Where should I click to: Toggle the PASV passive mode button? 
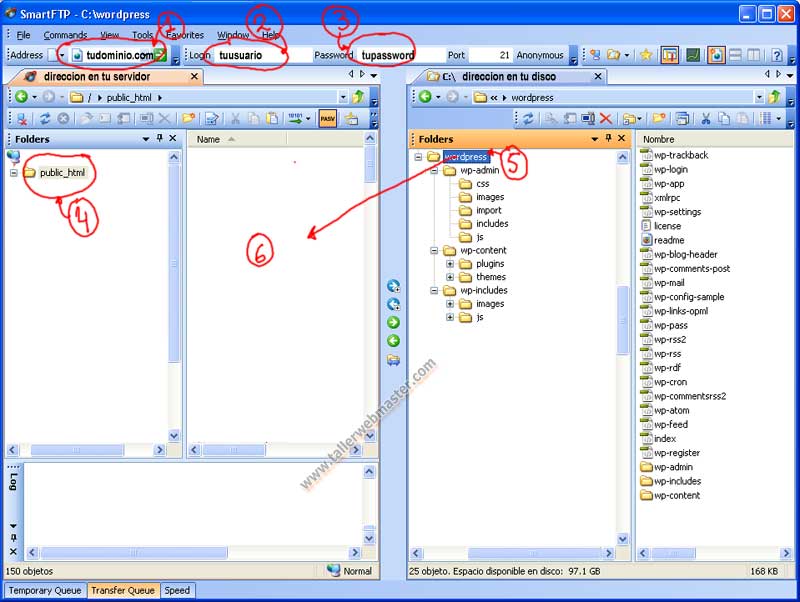tap(328, 119)
